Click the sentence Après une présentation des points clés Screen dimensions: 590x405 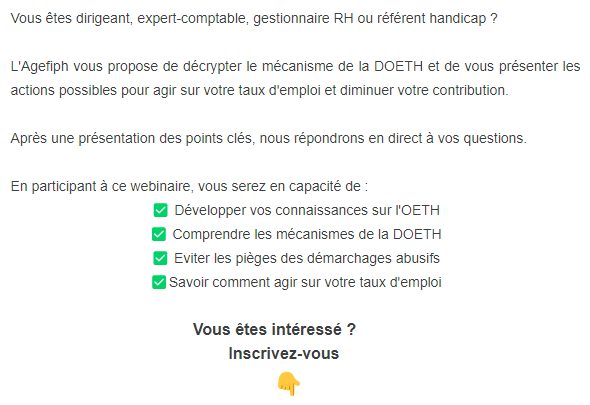(x=269, y=139)
